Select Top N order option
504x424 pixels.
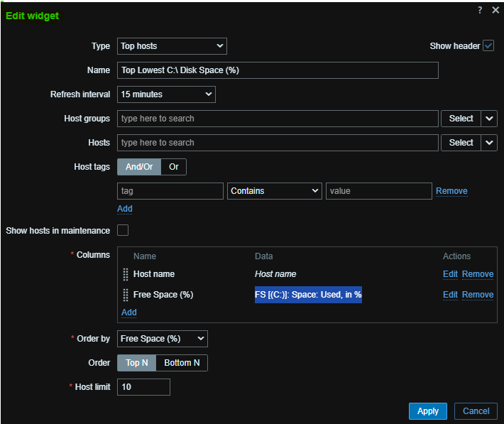coord(136,363)
